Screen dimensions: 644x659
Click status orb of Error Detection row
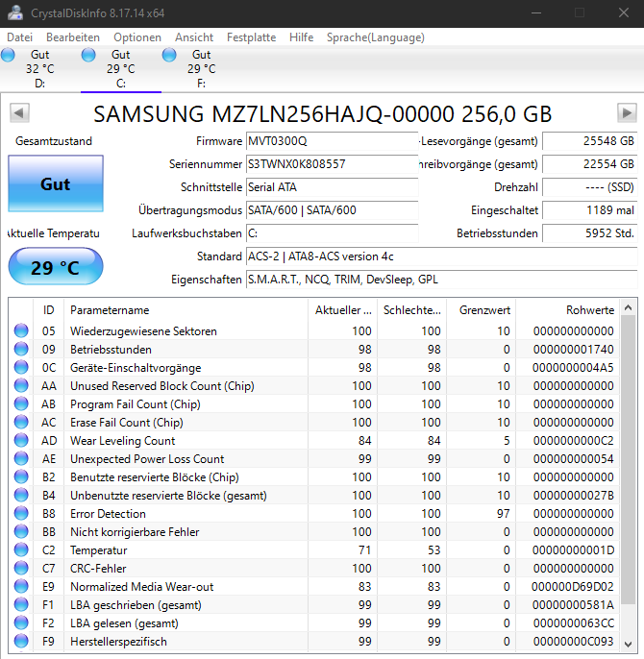(21, 513)
